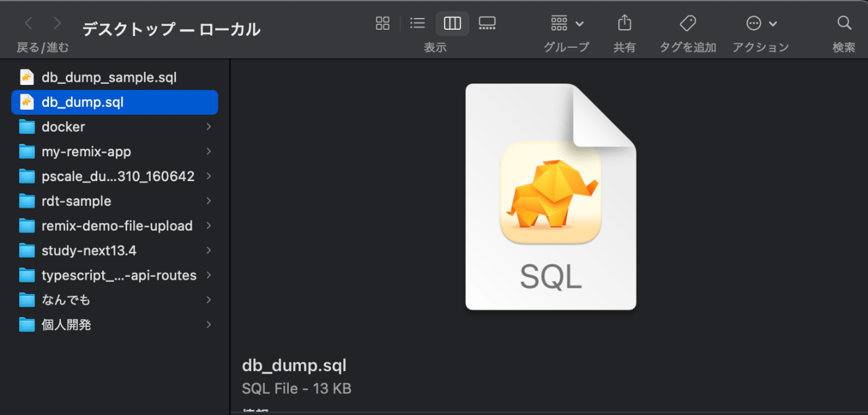
Task: Expand the docker folder chevron
Action: tap(209, 127)
